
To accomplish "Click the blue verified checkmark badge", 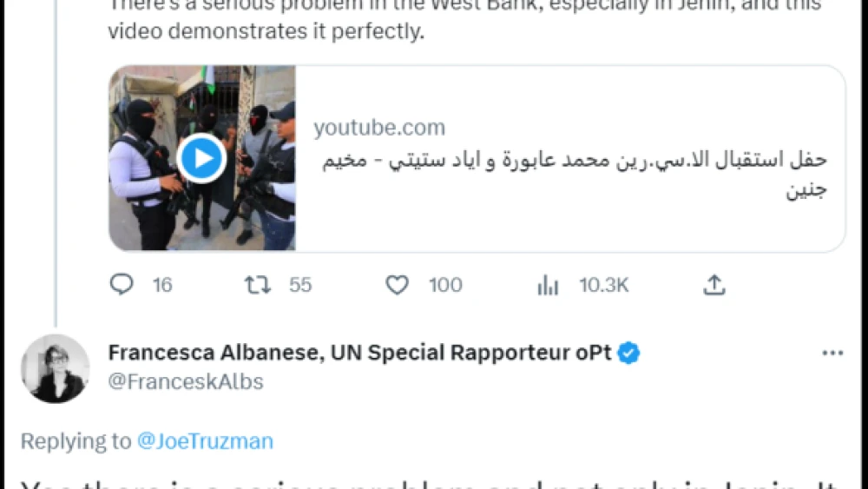I will 629,353.
